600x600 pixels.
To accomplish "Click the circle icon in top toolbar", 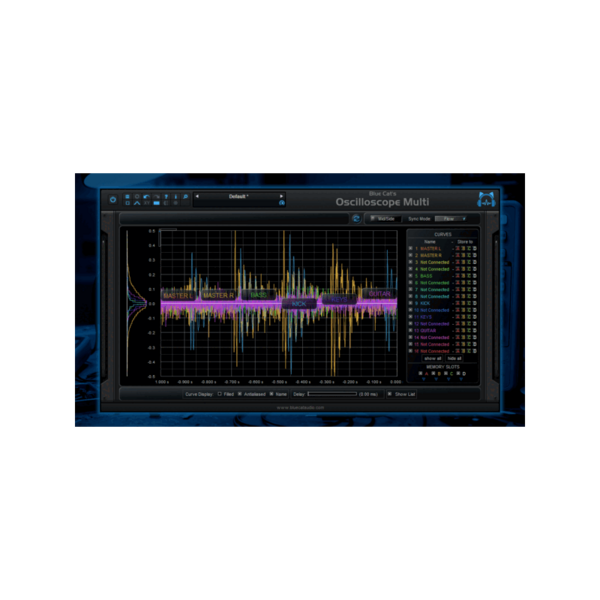I will click(x=137, y=197).
